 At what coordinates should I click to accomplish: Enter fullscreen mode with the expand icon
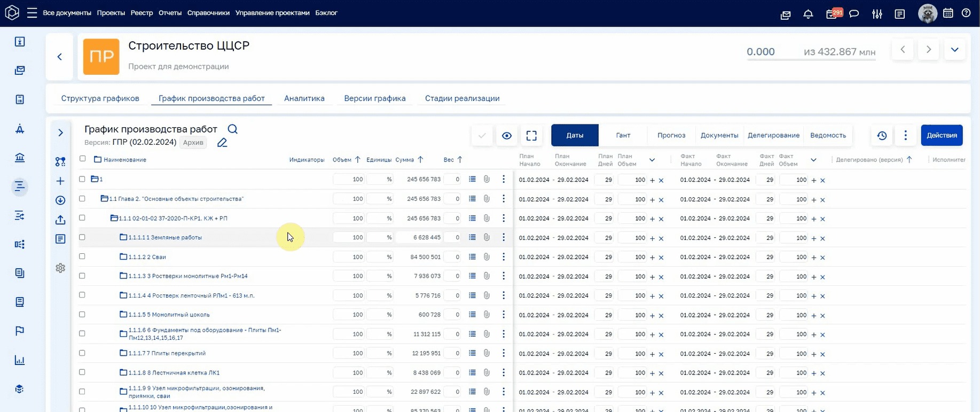pyautogui.click(x=531, y=136)
